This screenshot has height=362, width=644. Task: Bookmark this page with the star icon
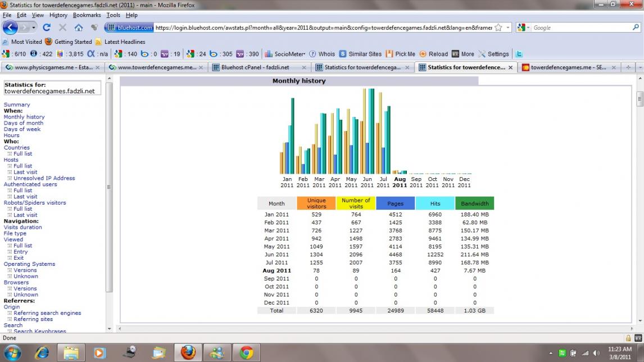[x=498, y=28]
